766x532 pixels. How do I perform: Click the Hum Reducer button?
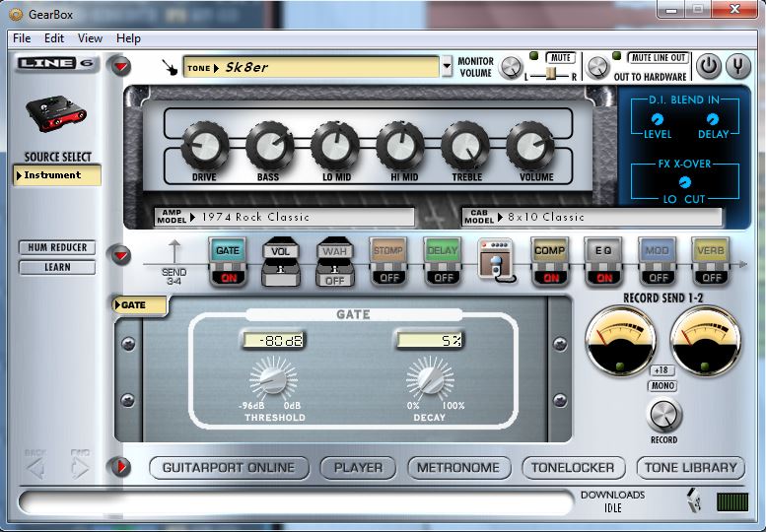click(57, 247)
